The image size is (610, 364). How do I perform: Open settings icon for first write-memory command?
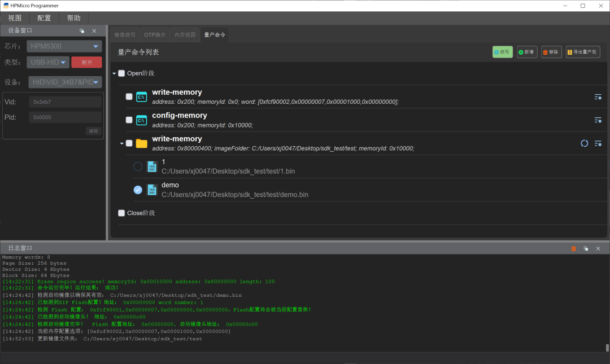(598, 97)
